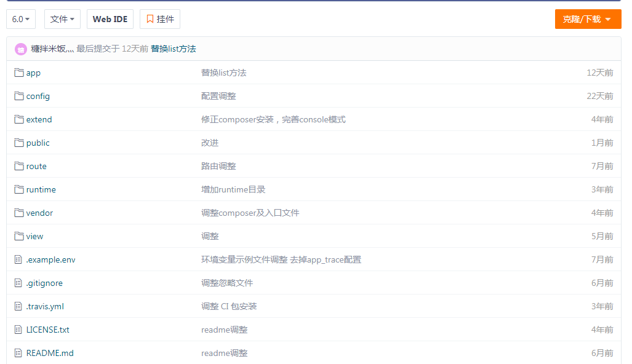The height and width of the screenshot is (364, 632).
Task: Open the public directory
Action: [x=38, y=143]
